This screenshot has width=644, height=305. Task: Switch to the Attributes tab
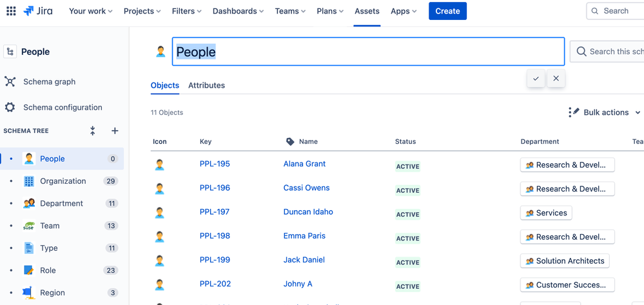click(206, 86)
